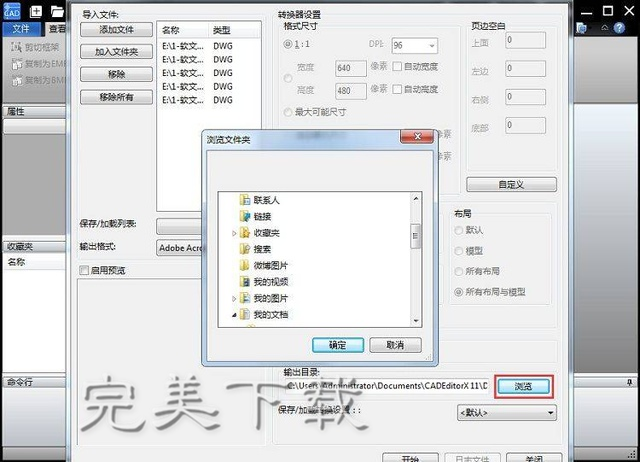Click the 自定义 button
Screen dimensions: 640x462
511,184
